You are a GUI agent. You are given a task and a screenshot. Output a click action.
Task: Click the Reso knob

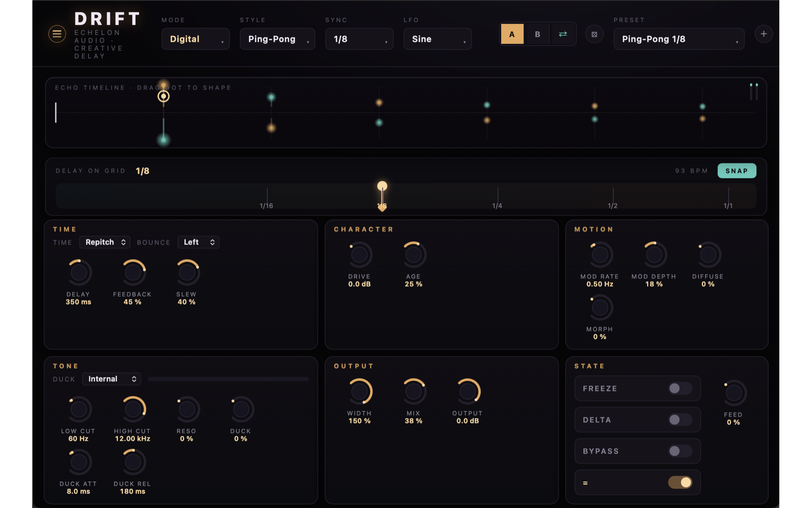tap(187, 409)
